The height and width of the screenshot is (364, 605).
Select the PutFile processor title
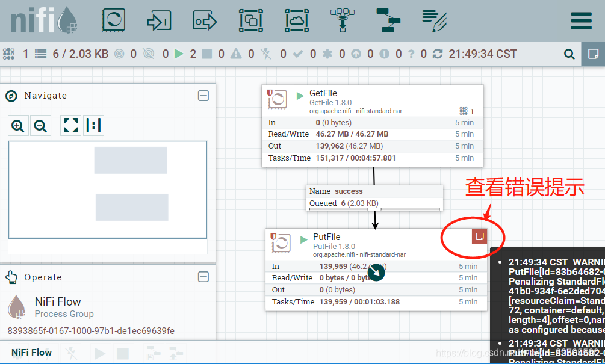[326, 237]
